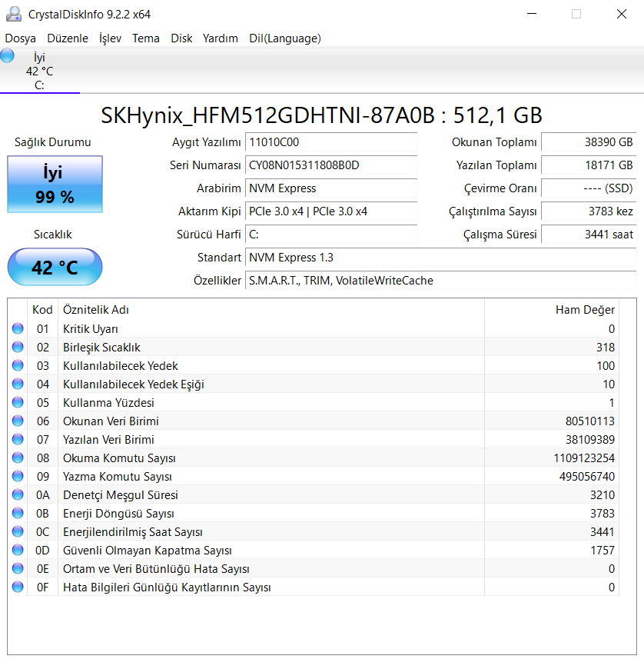644x659 pixels.
Task: Click the 42 °C temperature button
Action: [55, 267]
